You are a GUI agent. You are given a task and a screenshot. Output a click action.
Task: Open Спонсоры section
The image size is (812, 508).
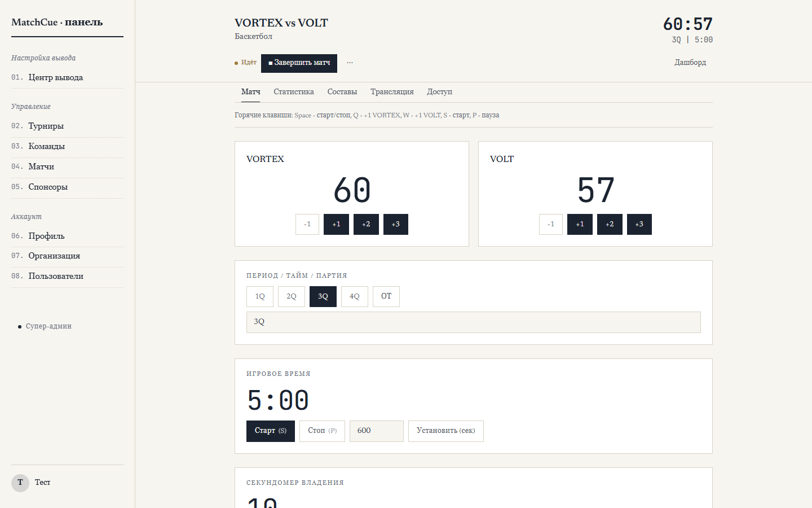coord(67,187)
